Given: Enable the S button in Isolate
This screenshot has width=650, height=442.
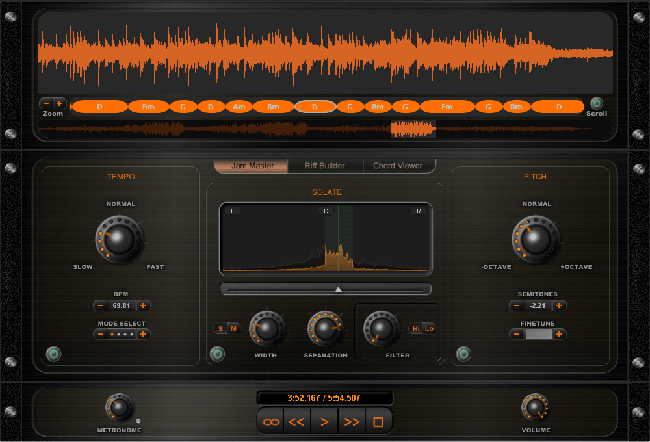Looking at the screenshot, I should [x=221, y=329].
